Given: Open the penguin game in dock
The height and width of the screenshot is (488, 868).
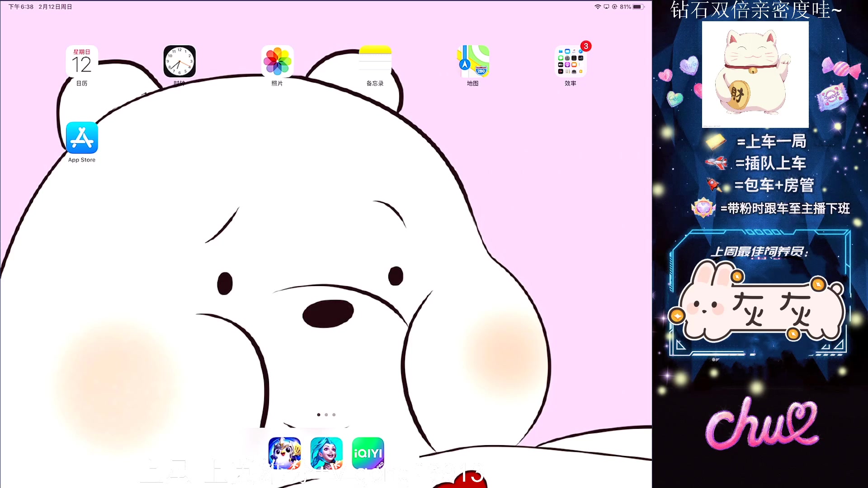Looking at the screenshot, I should [284, 453].
